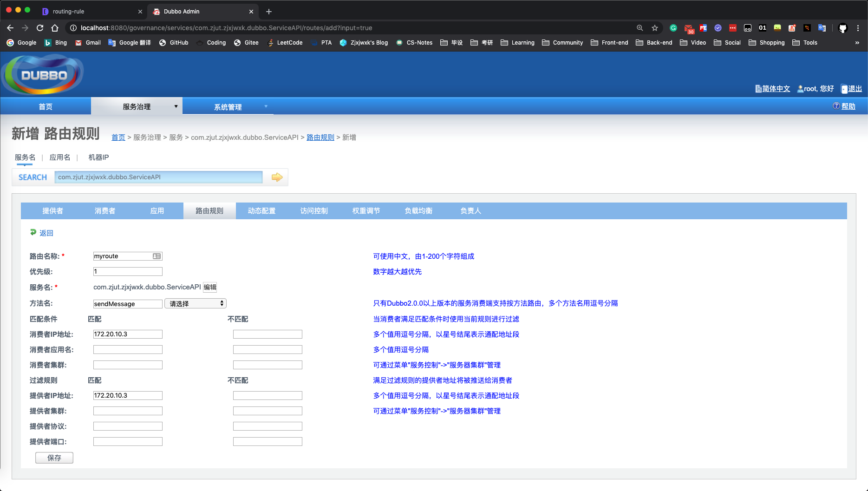Viewport: 868px width, 491px height.
Task: Switch to the 权重调节 tab
Action: tap(366, 210)
